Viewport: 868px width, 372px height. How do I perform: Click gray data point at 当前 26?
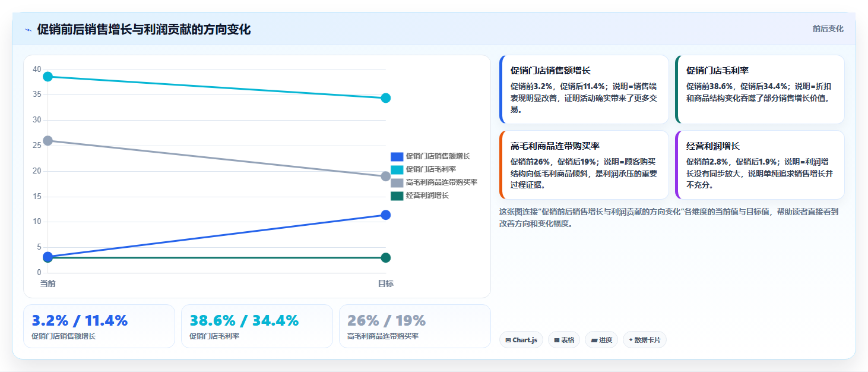point(48,141)
